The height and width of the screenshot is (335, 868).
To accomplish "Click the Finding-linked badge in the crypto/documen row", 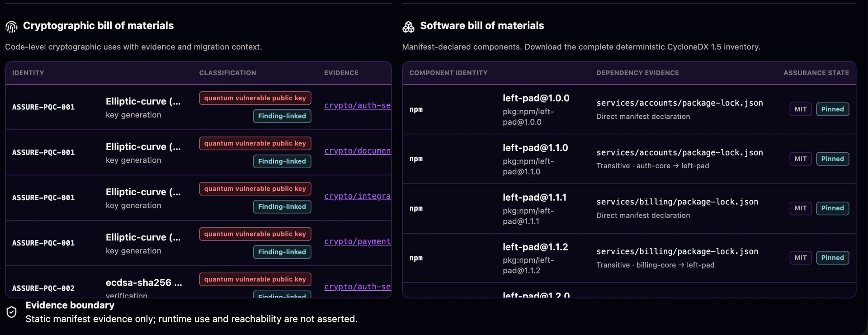I will point(282,161).
